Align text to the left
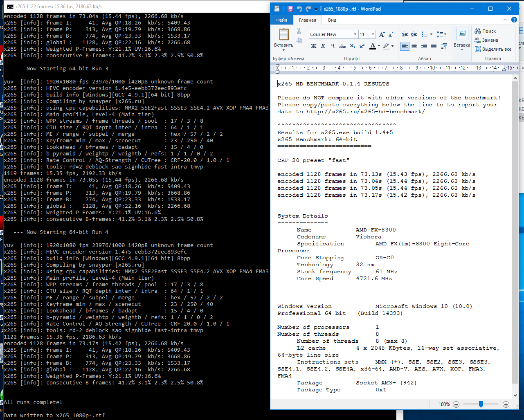Image resolution: width=524 pixels, height=420 pixels. click(x=405, y=46)
